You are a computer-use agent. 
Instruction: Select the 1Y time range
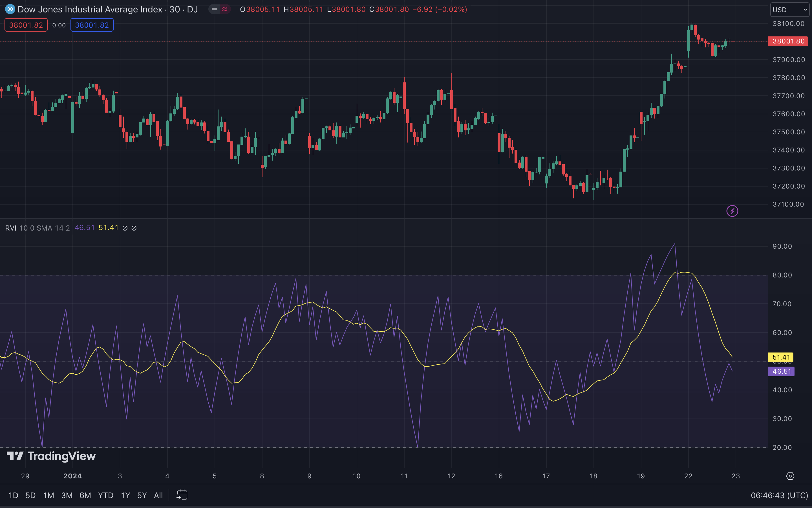[x=125, y=495]
